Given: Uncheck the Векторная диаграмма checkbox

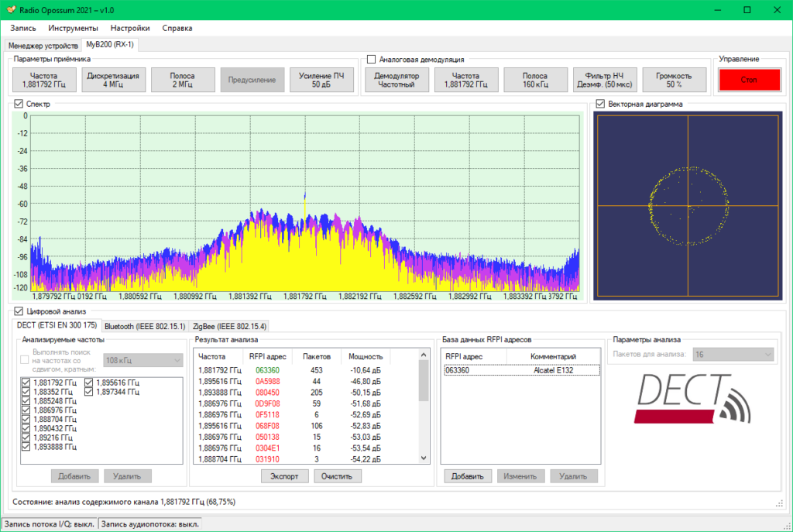Looking at the screenshot, I should [600, 104].
